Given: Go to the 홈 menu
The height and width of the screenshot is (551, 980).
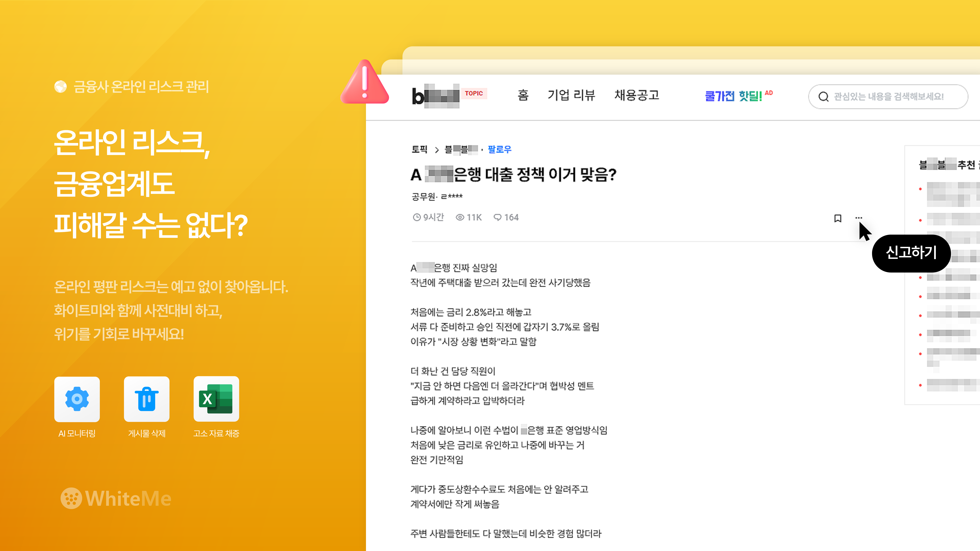Looking at the screenshot, I should tap(523, 95).
